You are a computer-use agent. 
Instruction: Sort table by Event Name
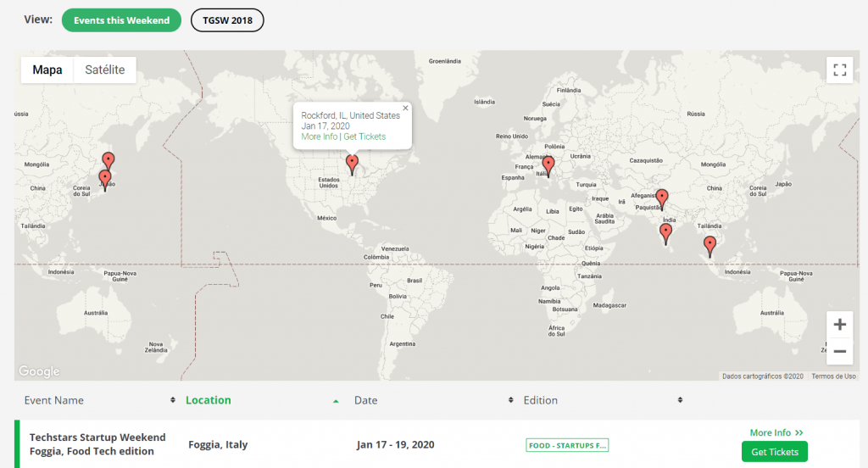[100, 400]
